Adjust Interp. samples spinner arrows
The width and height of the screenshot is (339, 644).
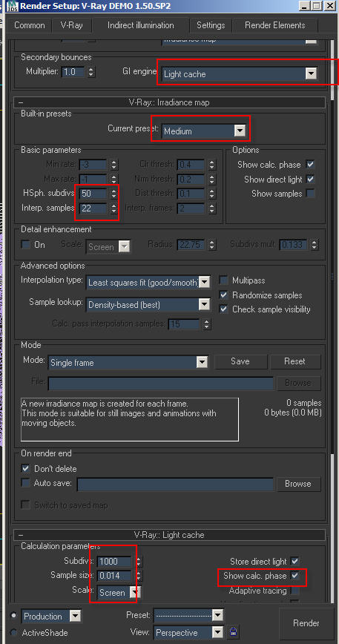coord(113,208)
